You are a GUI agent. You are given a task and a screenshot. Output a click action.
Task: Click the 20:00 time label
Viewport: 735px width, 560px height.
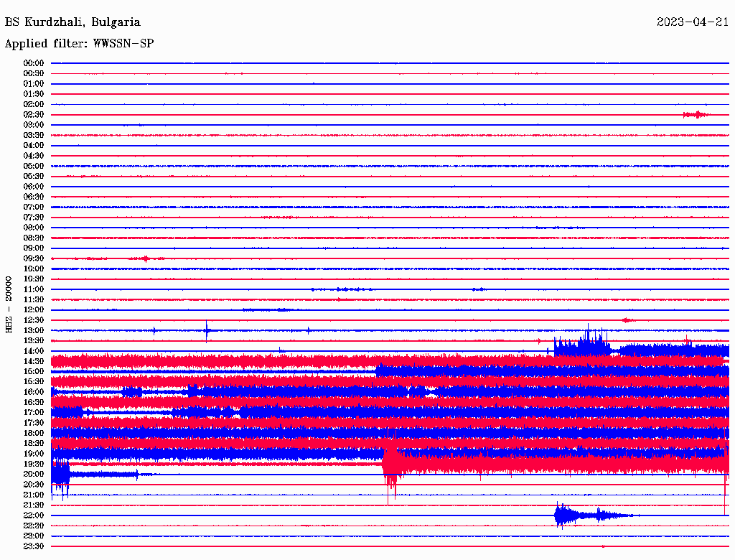pyautogui.click(x=34, y=475)
